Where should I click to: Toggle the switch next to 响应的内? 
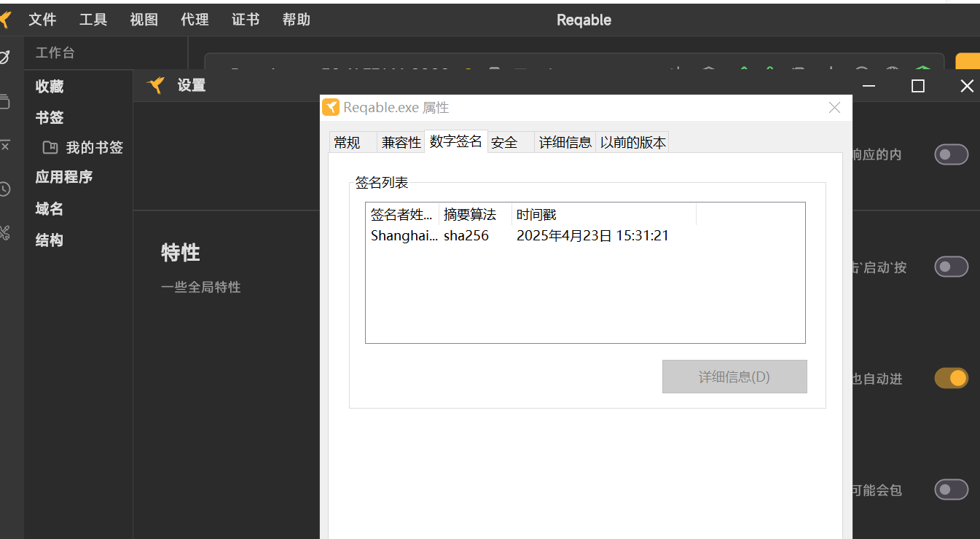point(952,154)
